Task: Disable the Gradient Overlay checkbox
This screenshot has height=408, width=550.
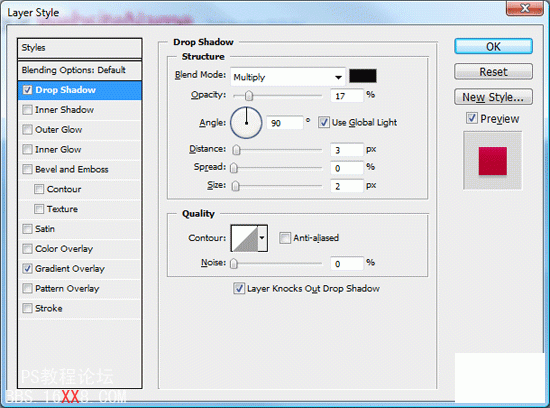Action: 27,269
